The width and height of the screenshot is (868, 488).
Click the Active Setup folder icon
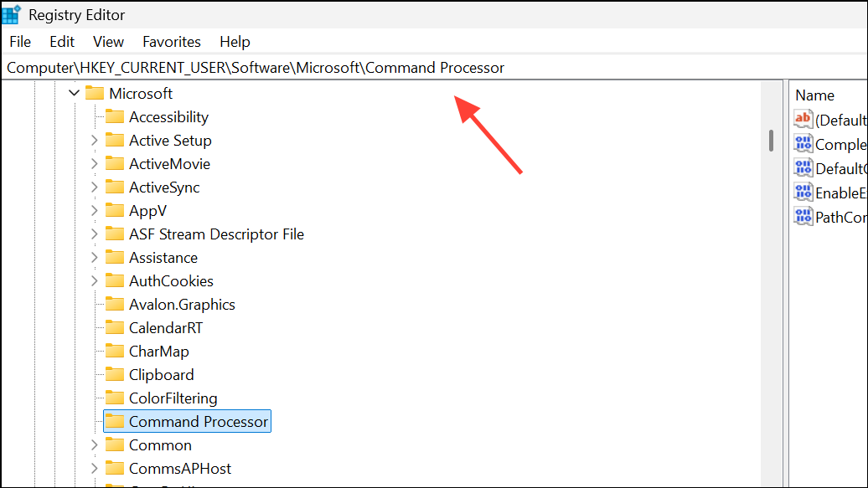point(115,140)
